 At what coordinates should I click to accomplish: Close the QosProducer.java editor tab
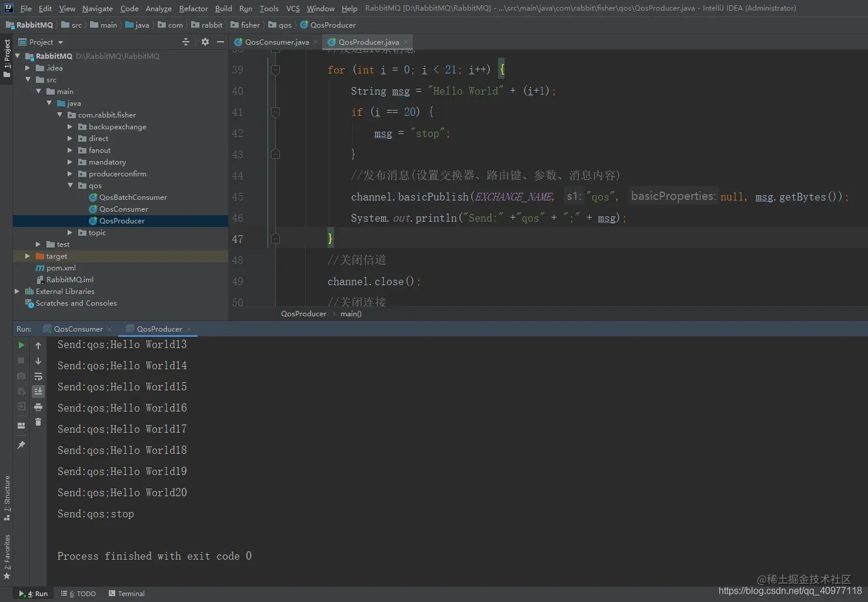click(x=405, y=42)
